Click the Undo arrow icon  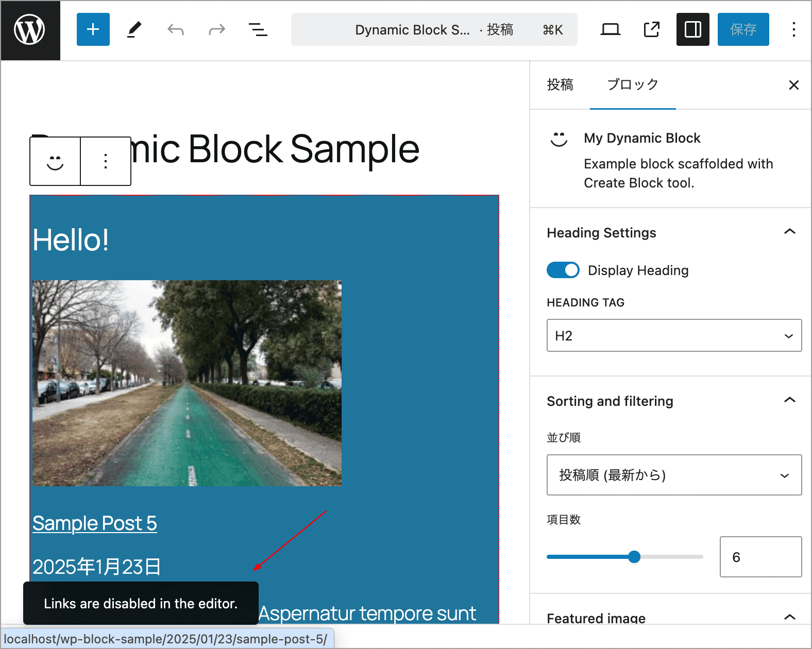(176, 29)
